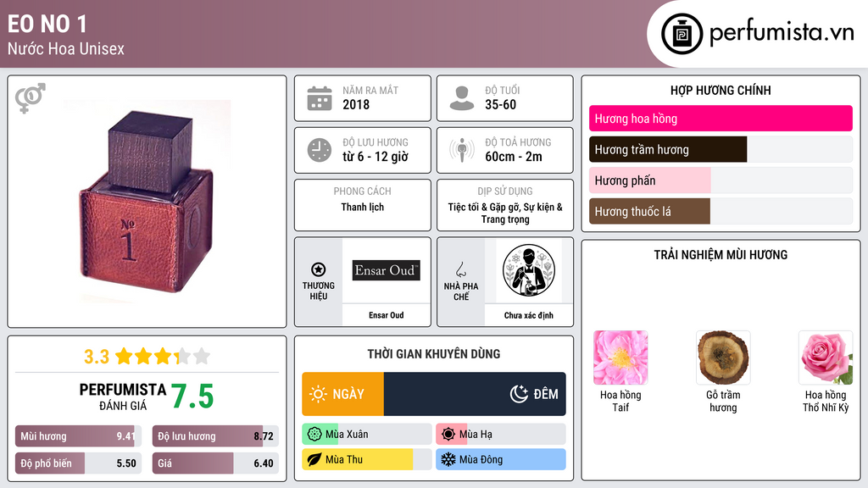
Task: Click the nose icon above Nhà pha chế
Action: [460, 269]
